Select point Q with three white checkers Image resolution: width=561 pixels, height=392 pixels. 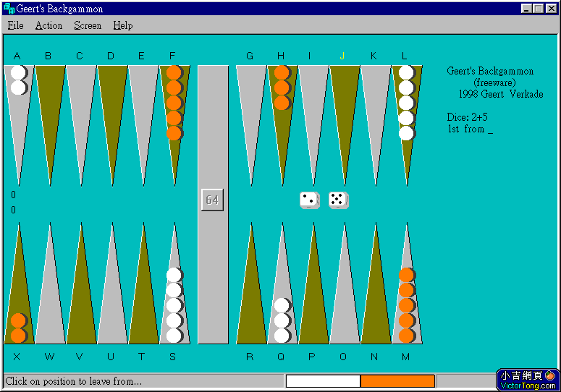point(282,283)
